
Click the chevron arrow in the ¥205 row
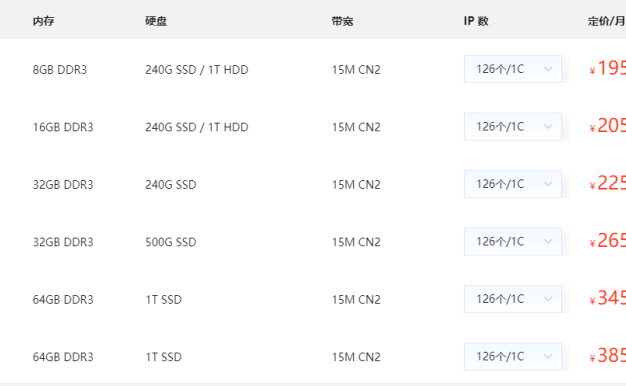[548, 127]
